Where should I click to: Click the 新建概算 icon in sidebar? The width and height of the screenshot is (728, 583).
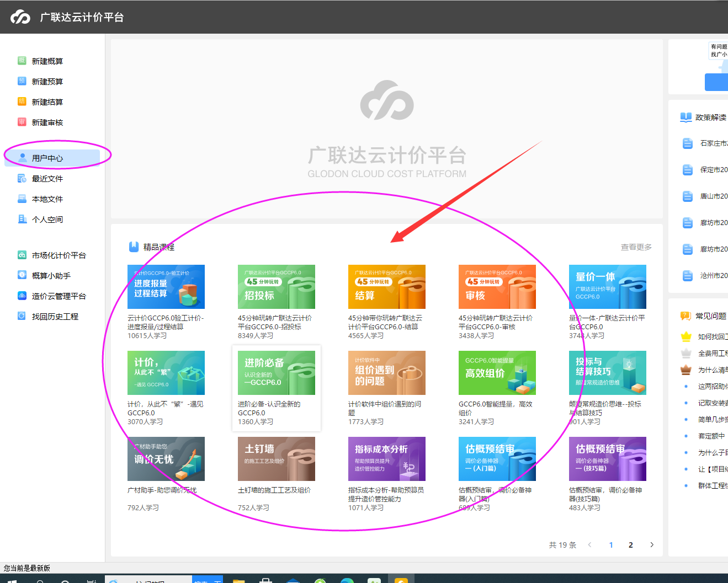point(22,61)
